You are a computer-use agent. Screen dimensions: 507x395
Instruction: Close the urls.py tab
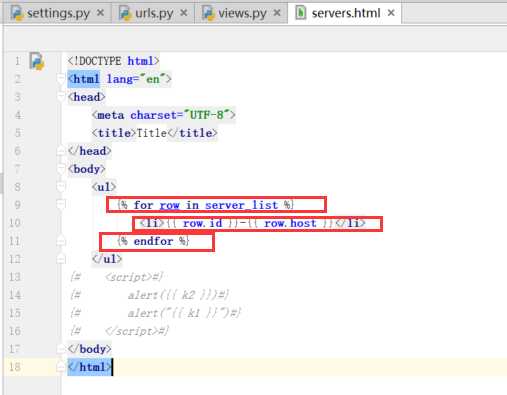(x=183, y=13)
